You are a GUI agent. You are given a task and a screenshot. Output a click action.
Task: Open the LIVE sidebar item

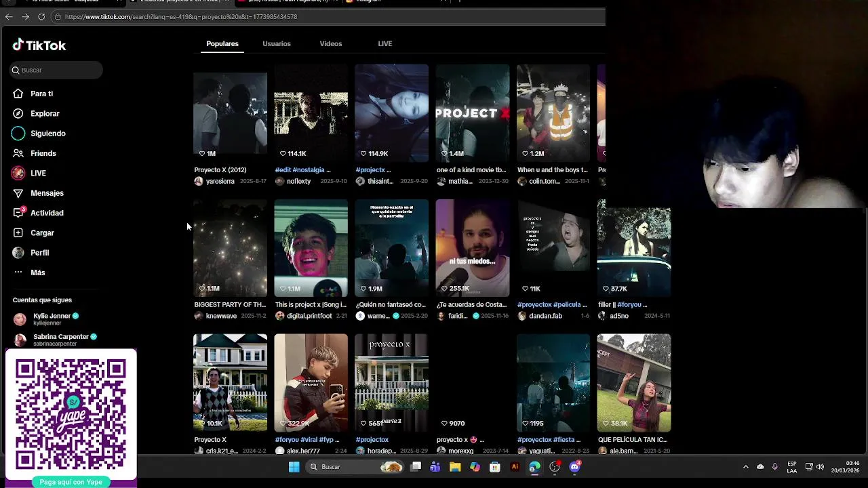coord(38,174)
